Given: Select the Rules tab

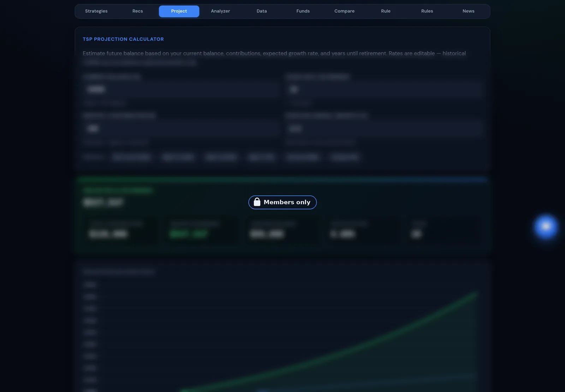Looking at the screenshot, I should (x=427, y=11).
